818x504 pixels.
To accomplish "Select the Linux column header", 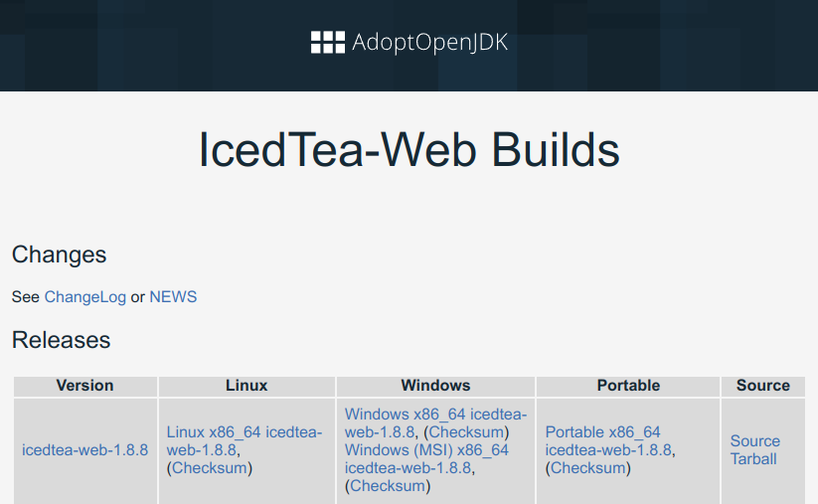I will click(x=246, y=386).
